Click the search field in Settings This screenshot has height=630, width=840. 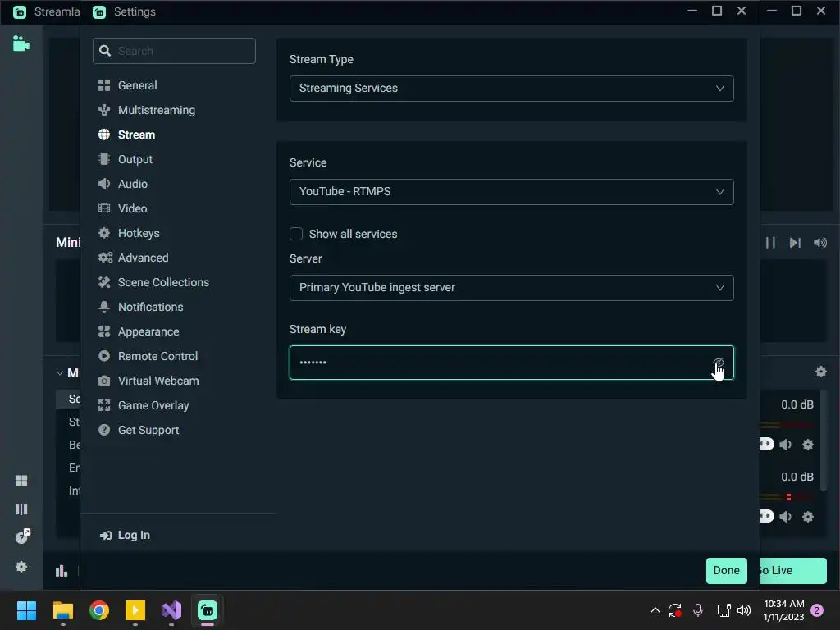pos(174,52)
